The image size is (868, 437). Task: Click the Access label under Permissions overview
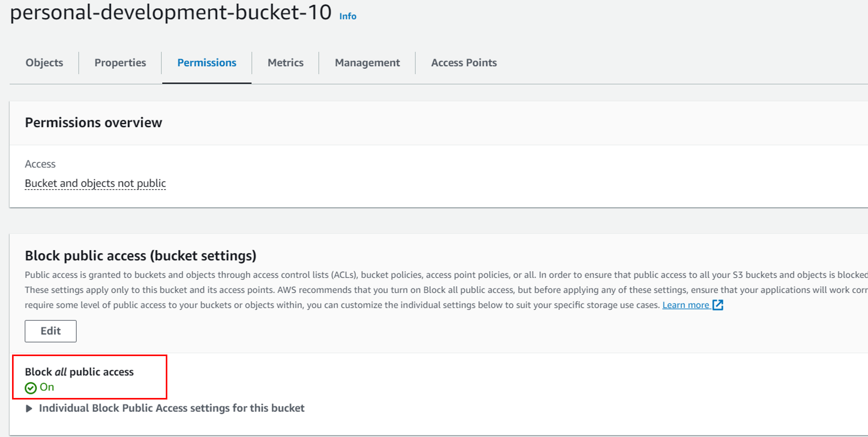tap(40, 164)
